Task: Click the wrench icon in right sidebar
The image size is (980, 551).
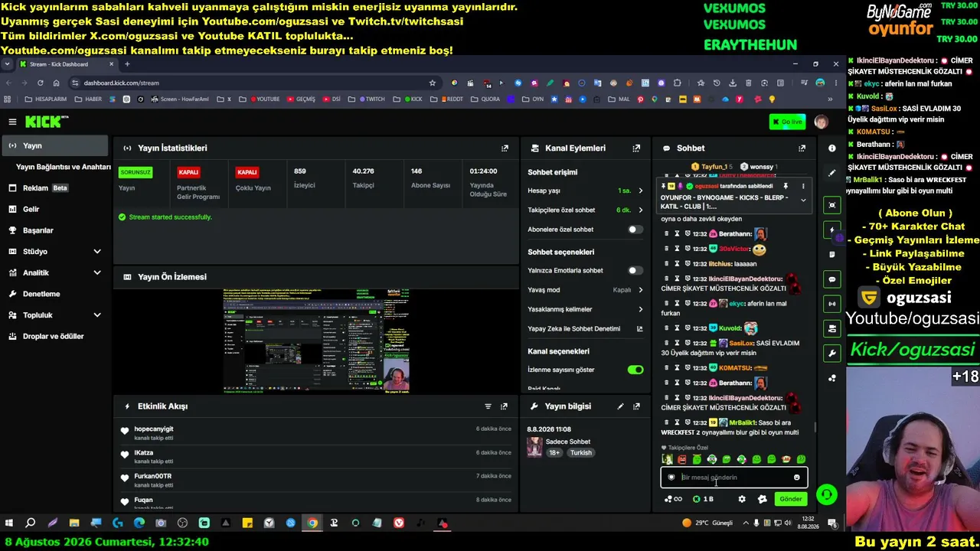Action: point(832,353)
